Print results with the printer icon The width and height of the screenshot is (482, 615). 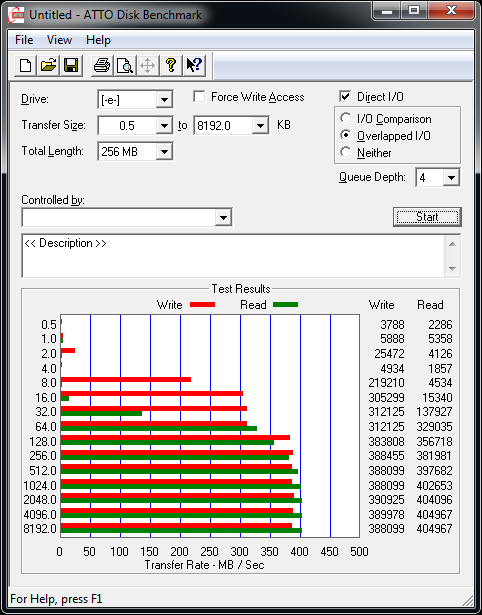(x=102, y=65)
